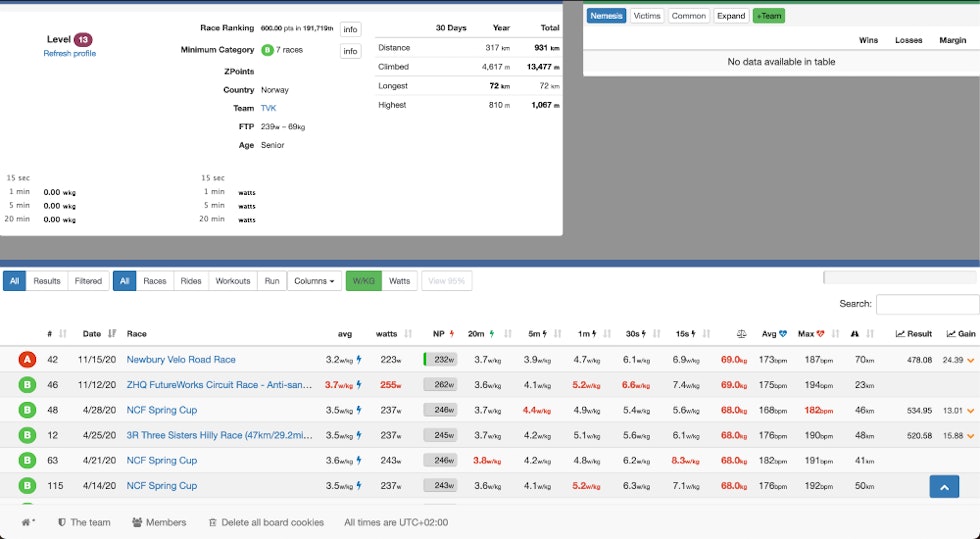
Task: Sort by NP column header
Action: tap(443, 334)
